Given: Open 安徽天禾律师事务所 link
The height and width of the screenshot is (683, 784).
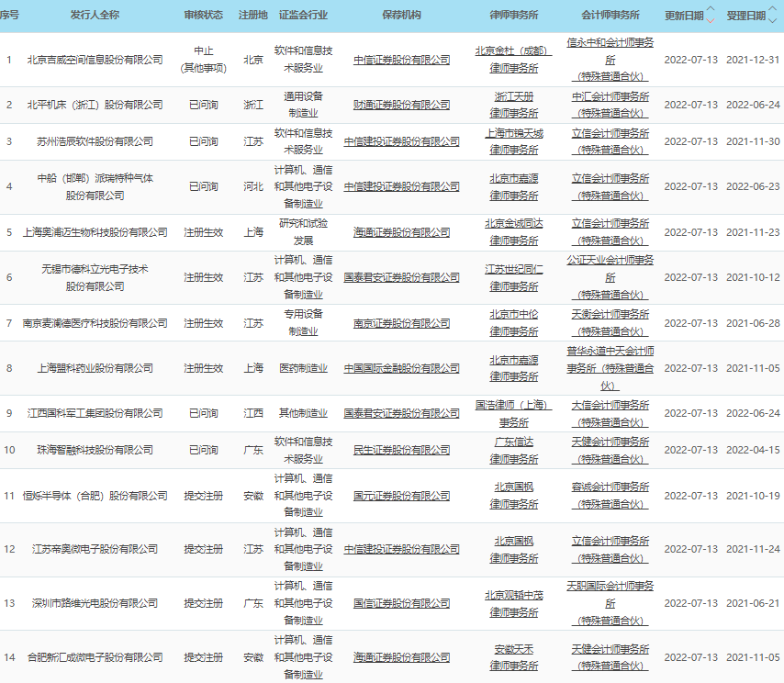Looking at the screenshot, I should click(513, 657).
